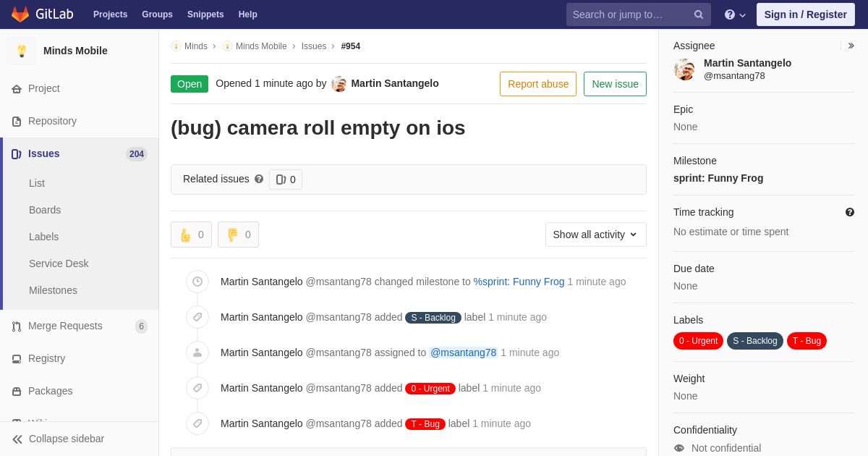Click %sprint: Funny Frog link in activity
The image size is (868, 456).
(x=519, y=282)
